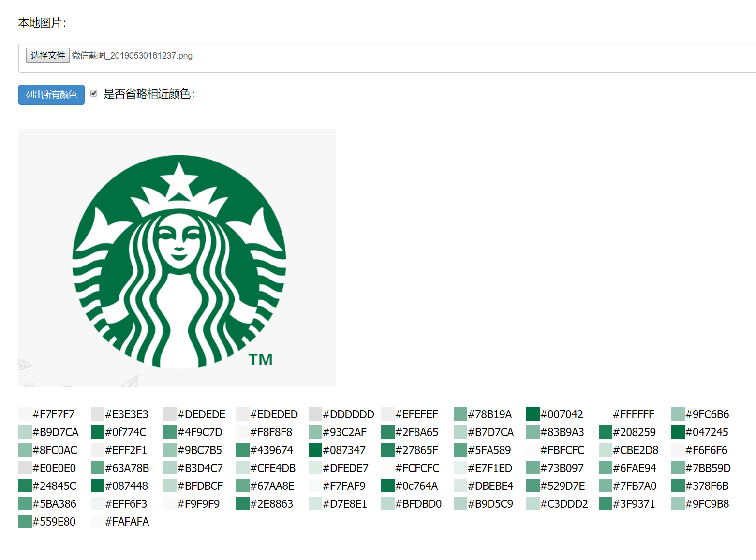The height and width of the screenshot is (560, 756).
Task: Pick the #208259 color swatch
Action: pyautogui.click(x=606, y=432)
